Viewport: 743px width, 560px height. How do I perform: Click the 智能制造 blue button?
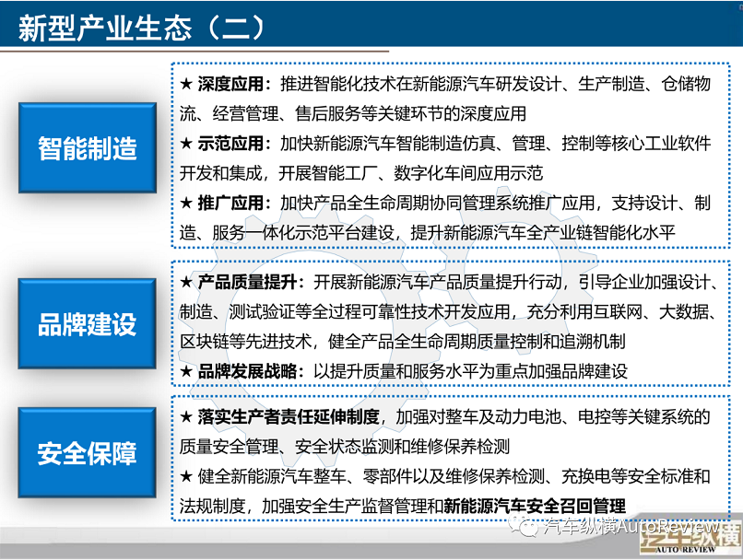pos(87,147)
